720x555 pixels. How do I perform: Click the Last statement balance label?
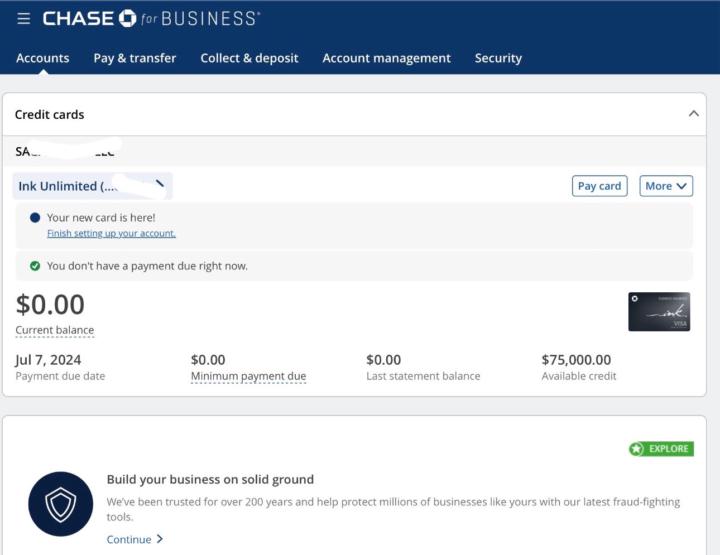click(423, 376)
